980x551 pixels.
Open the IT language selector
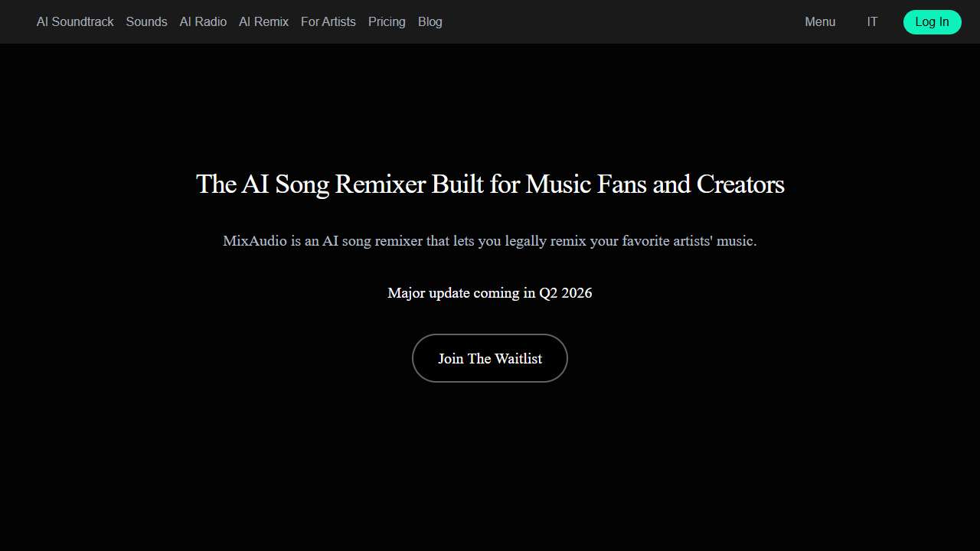tap(872, 21)
